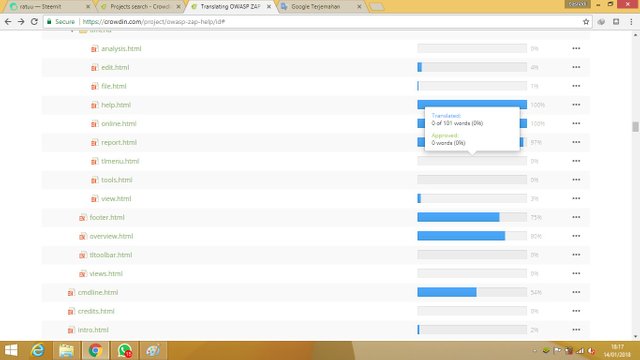Image resolution: width=640 pixels, height=360 pixels.
Task: Click the Chrome icon in the taskbar
Action: (96, 351)
